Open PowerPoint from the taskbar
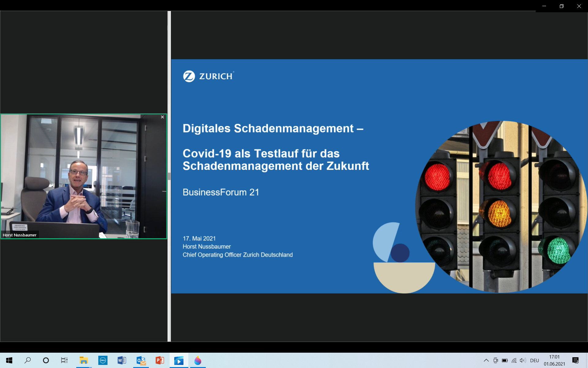Image resolution: width=588 pixels, height=368 pixels. pos(160,360)
